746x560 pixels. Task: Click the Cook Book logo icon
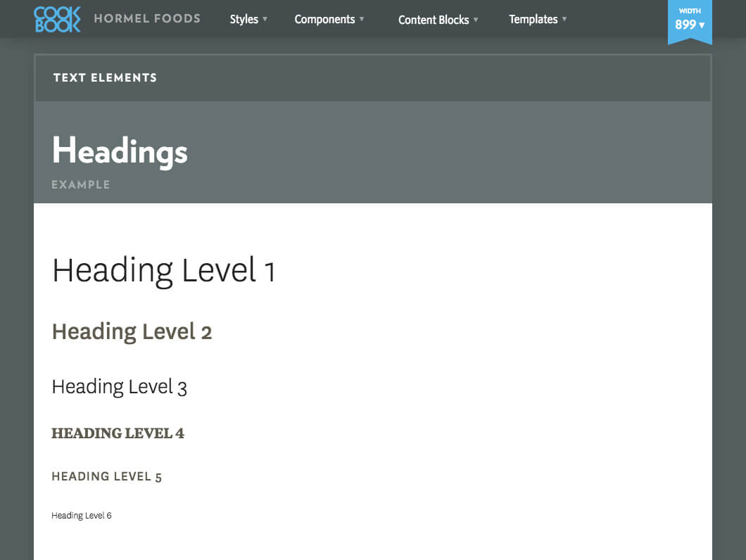click(x=57, y=20)
